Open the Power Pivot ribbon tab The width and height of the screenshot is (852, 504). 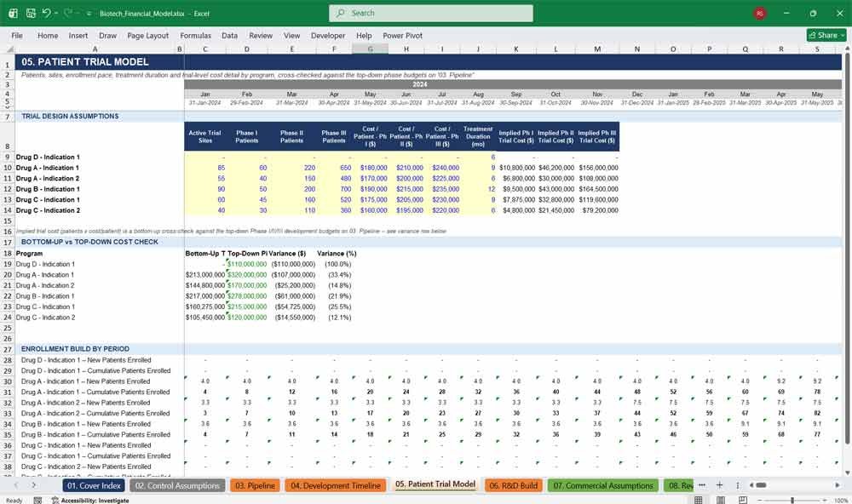pos(403,35)
